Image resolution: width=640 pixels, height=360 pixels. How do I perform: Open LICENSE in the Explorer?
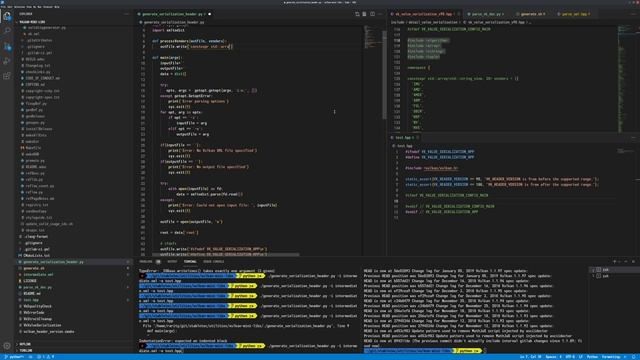[x=30, y=281]
